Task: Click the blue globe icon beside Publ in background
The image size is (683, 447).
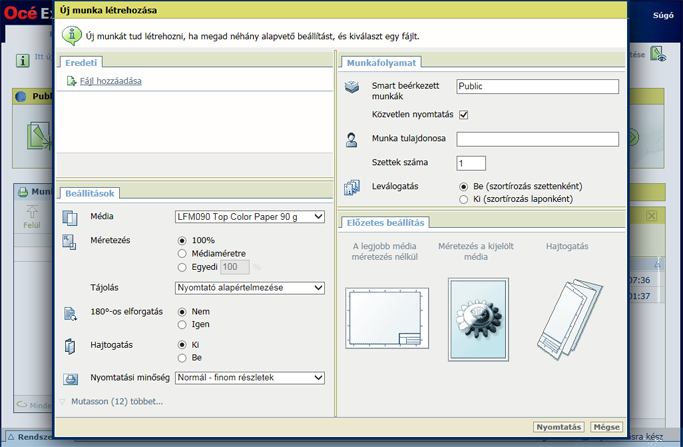Action: pos(21,96)
